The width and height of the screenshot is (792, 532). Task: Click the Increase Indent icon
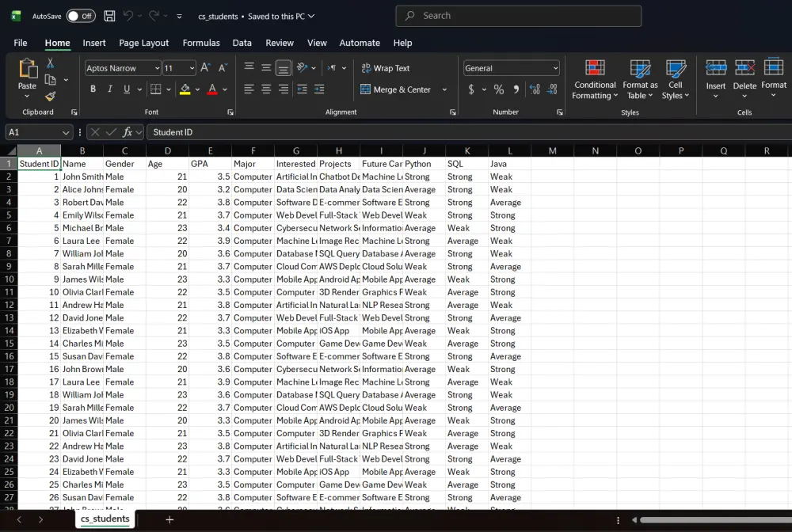point(319,89)
